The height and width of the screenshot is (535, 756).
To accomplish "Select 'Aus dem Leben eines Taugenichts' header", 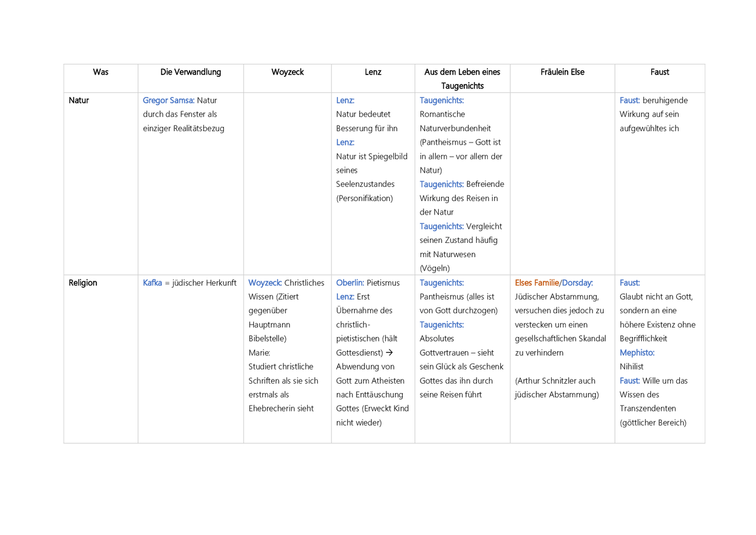I will click(x=462, y=79).
